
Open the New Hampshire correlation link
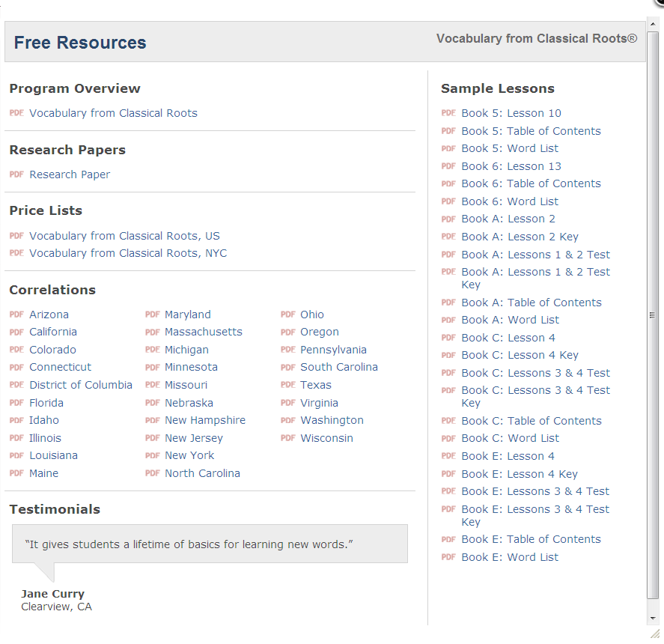pos(205,420)
